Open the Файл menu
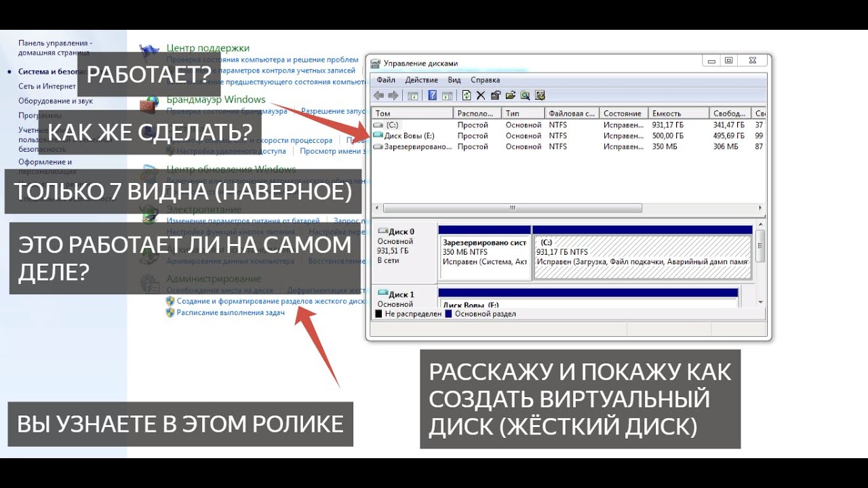The width and height of the screenshot is (868, 488). click(386, 80)
